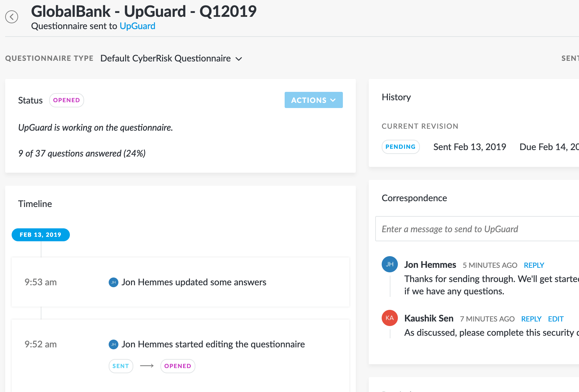579x392 pixels.
Task: Go back using the circled arrow icon
Action: 12,17
